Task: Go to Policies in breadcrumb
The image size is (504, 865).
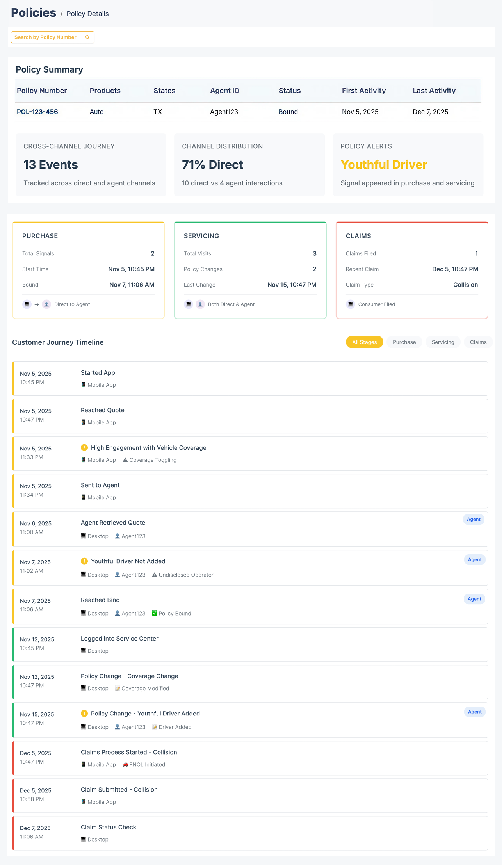Action: 34,13
